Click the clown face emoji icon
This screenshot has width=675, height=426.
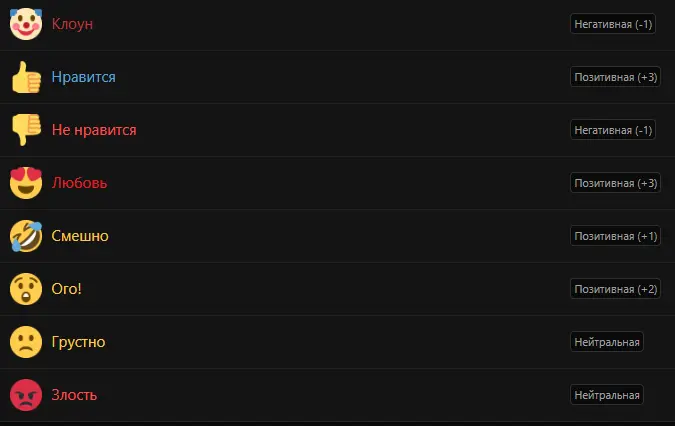[x=25, y=24]
